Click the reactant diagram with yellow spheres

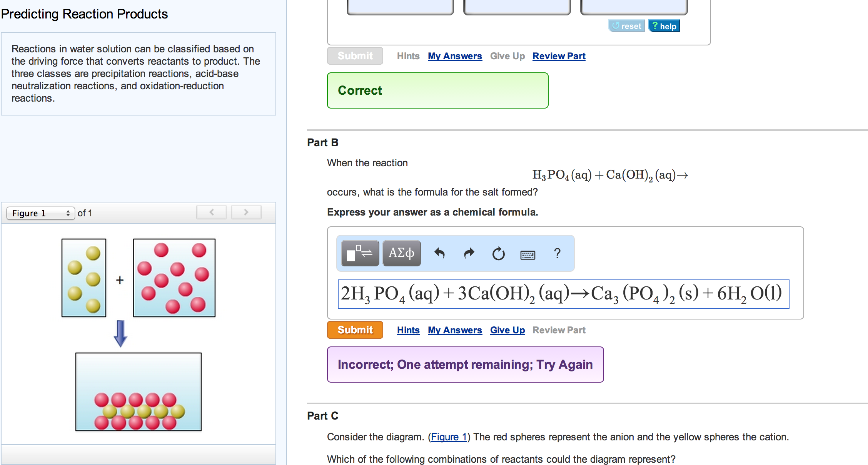(x=84, y=278)
